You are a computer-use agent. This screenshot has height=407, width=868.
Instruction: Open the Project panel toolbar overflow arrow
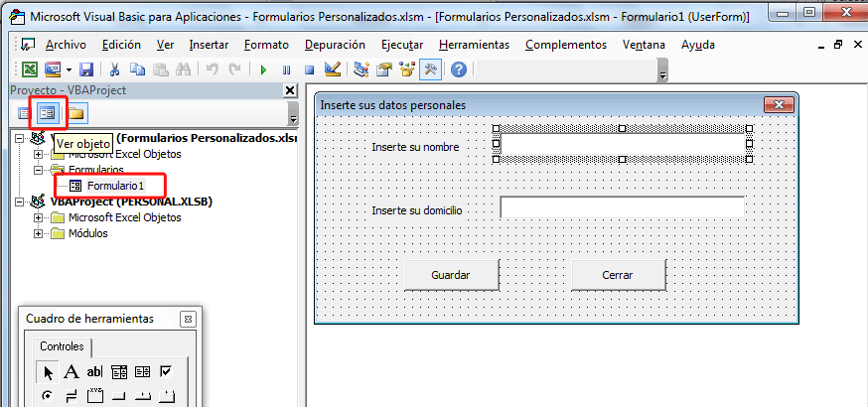293,118
